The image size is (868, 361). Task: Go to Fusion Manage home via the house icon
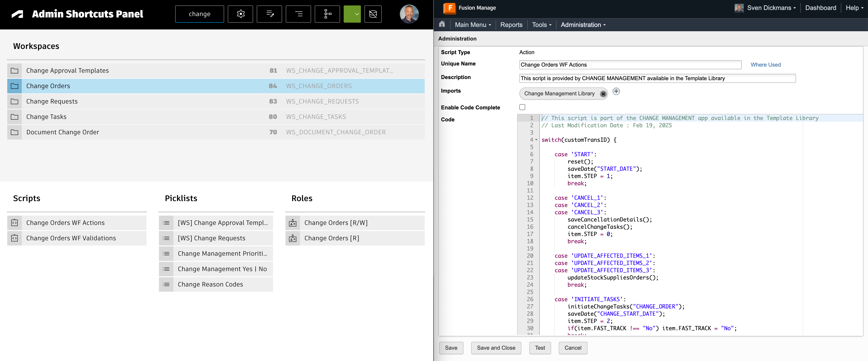[442, 24]
